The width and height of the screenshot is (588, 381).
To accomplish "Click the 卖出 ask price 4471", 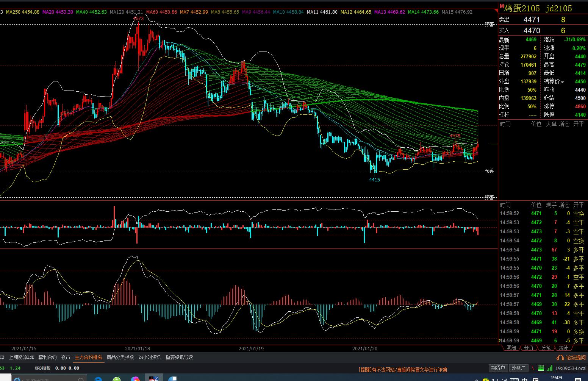I will coord(532,20).
